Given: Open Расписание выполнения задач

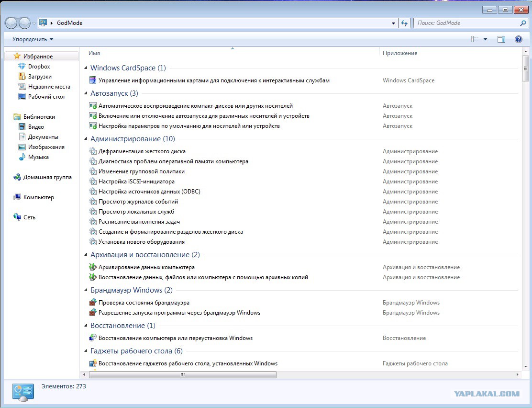Looking at the screenshot, I should click(139, 222).
